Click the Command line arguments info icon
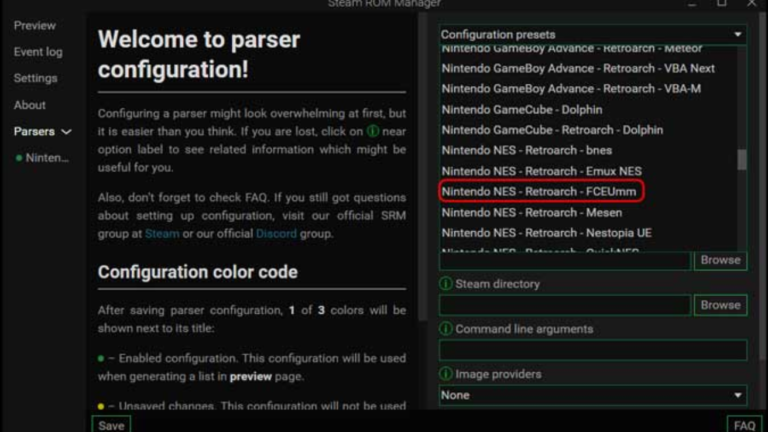The width and height of the screenshot is (768, 432). 446,329
